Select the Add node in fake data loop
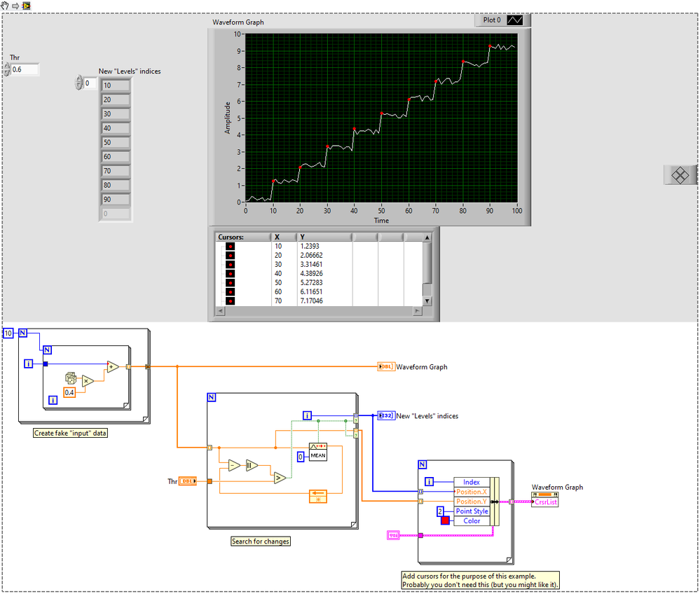Screen dimensions: 700x594 pos(113,367)
